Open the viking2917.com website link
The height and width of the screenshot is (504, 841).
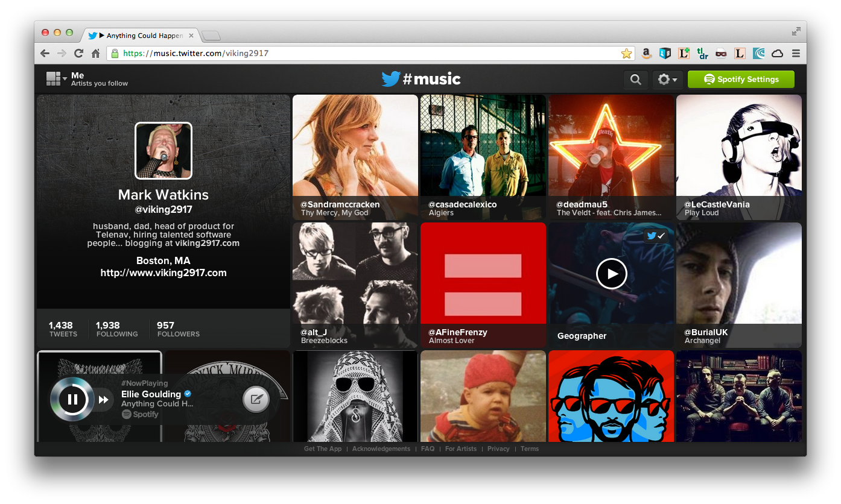pyautogui.click(x=163, y=272)
